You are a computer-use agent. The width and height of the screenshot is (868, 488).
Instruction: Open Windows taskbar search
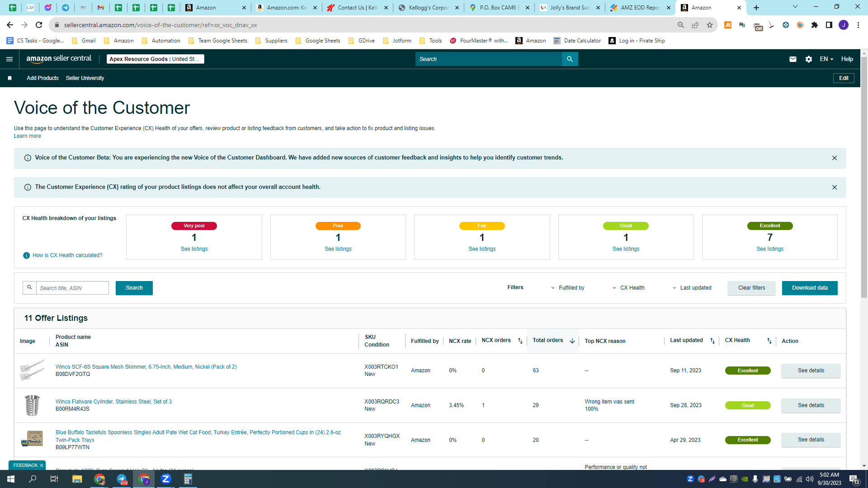(x=33, y=479)
